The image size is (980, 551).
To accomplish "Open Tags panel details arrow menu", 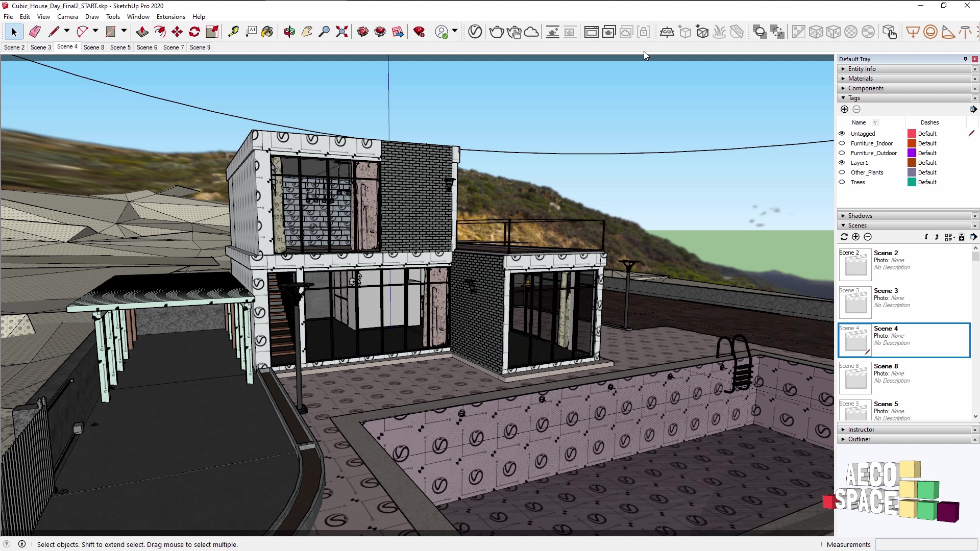I will 973,109.
